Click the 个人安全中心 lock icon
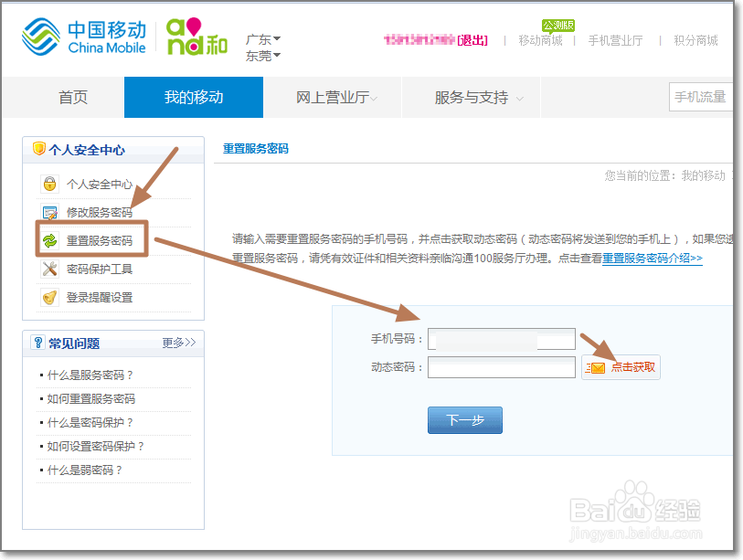 (x=48, y=184)
